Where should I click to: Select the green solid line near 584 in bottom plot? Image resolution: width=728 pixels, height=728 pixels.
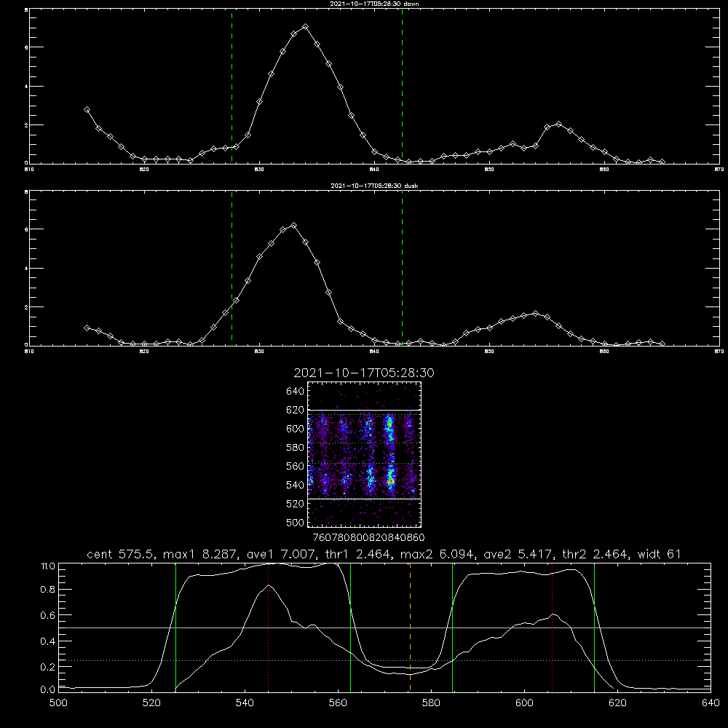tap(452, 627)
